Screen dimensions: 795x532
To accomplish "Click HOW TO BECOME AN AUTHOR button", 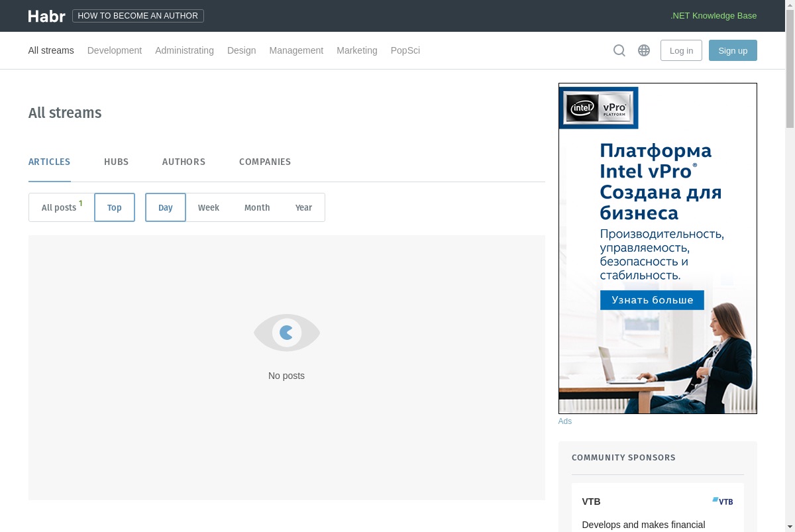I will tap(138, 16).
